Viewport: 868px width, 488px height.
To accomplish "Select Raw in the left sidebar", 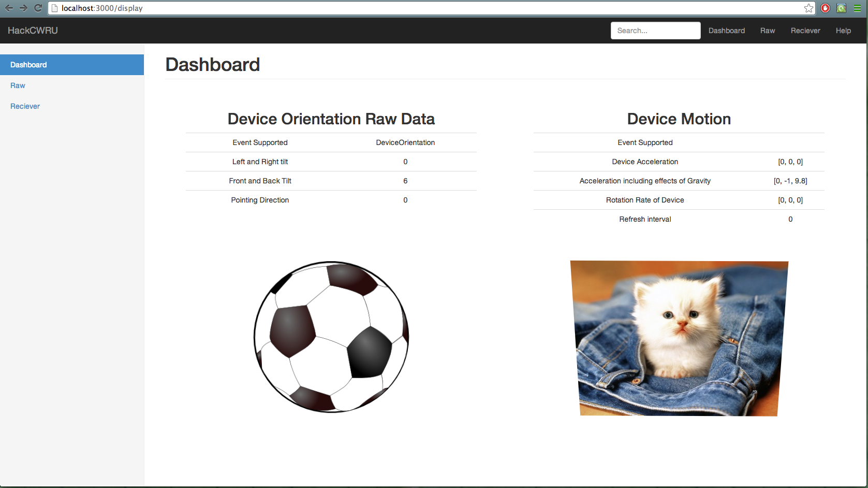I will [72, 85].
